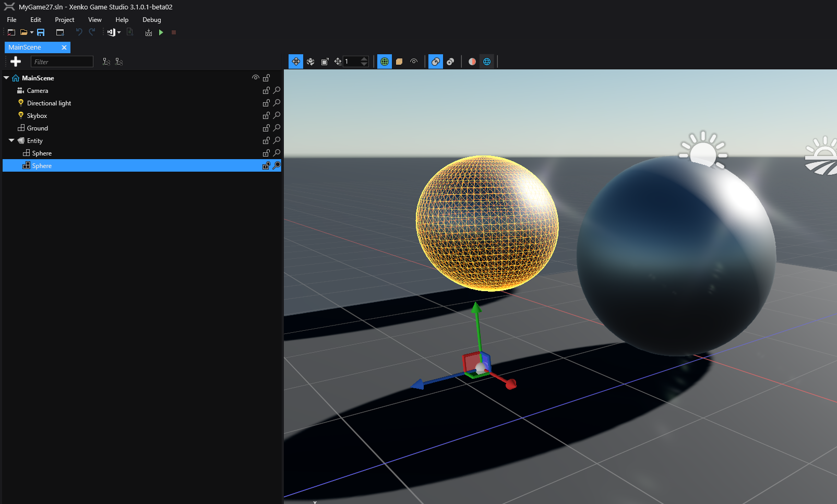837x504 pixels.
Task: Toggle lock on Ground row
Action: click(x=266, y=128)
